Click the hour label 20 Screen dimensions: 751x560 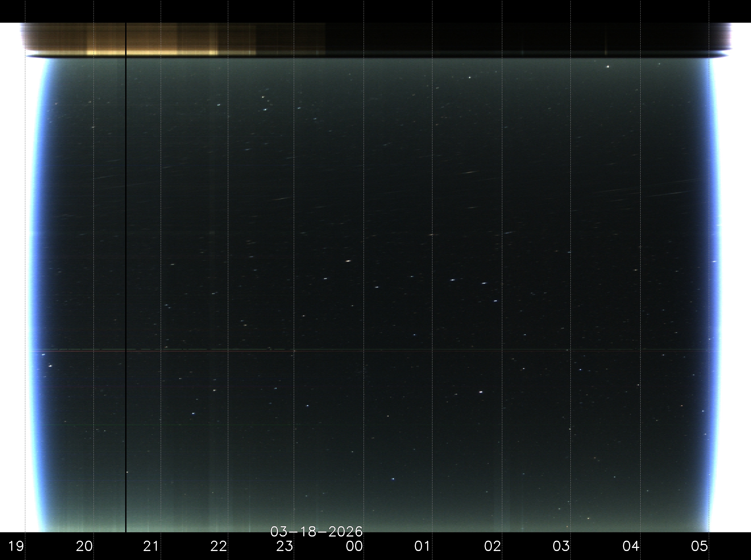click(84, 546)
